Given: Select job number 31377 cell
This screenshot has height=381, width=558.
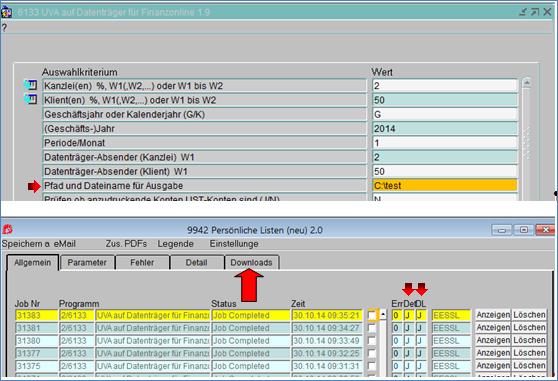Looking at the screenshot, I should 36,353.
